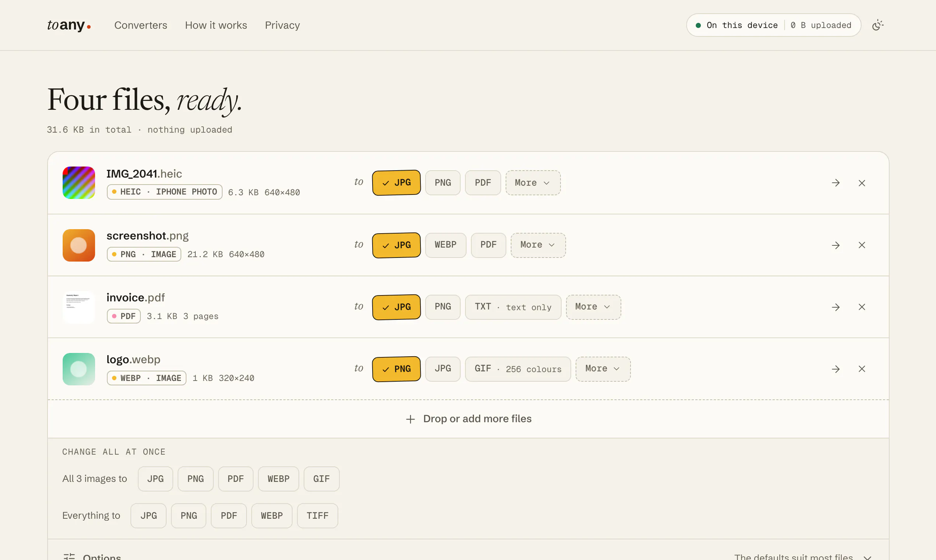Expand More formats for invoice.pdf
Screen dimensions: 936x560
(x=593, y=307)
